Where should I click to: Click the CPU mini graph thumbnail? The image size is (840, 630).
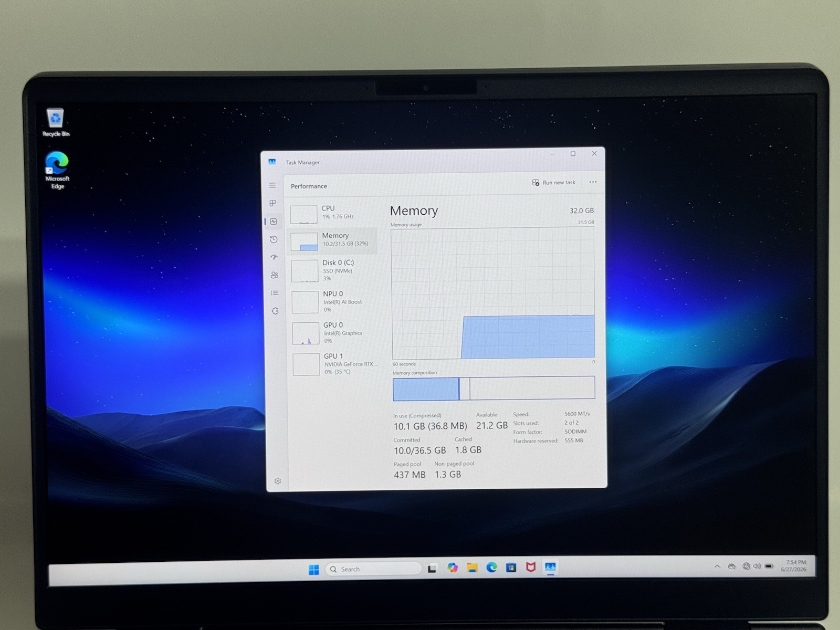[x=303, y=214]
